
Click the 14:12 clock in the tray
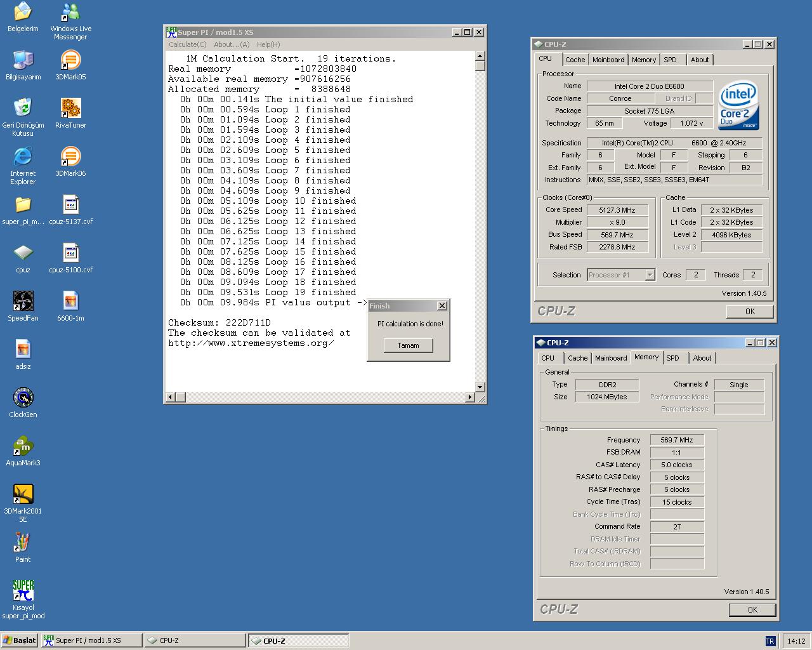click(x=796, y=641)
